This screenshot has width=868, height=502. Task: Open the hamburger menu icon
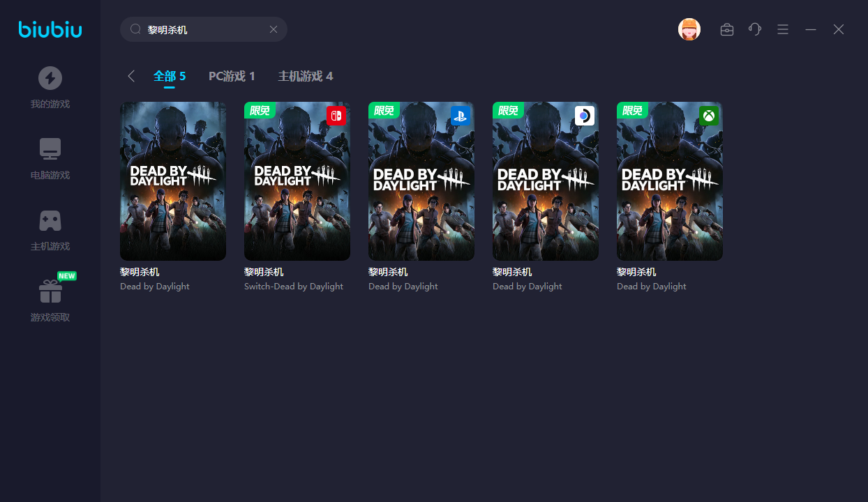pyautogui.click(x=783, y=29)
